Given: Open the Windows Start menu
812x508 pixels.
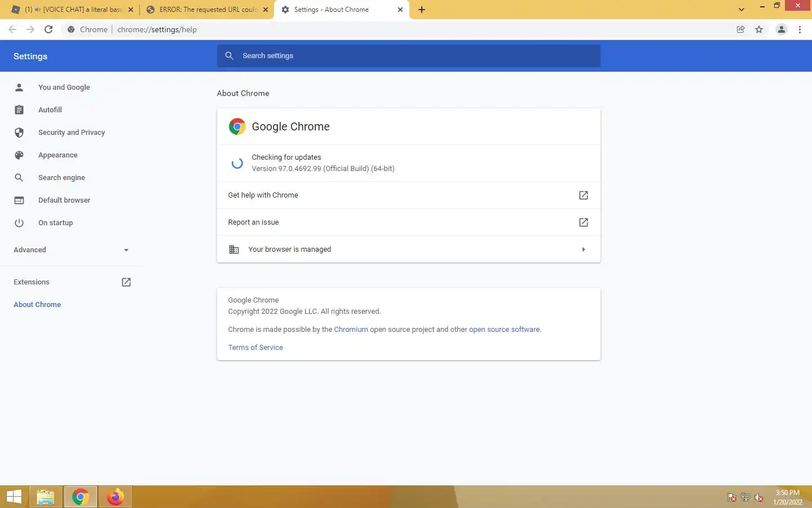Looking at the screenshot, I should 14,497.
